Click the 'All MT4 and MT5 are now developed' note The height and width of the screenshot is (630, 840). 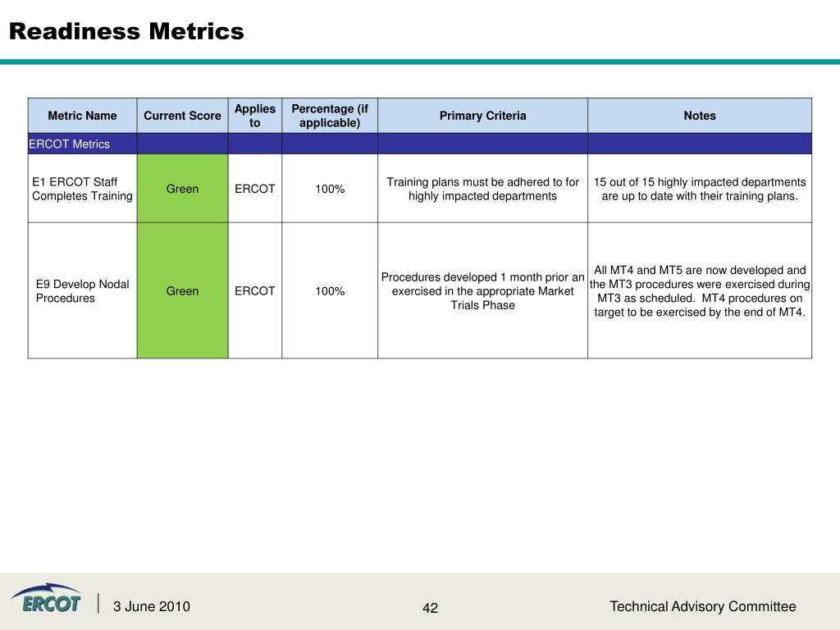[x=700, y=291]
